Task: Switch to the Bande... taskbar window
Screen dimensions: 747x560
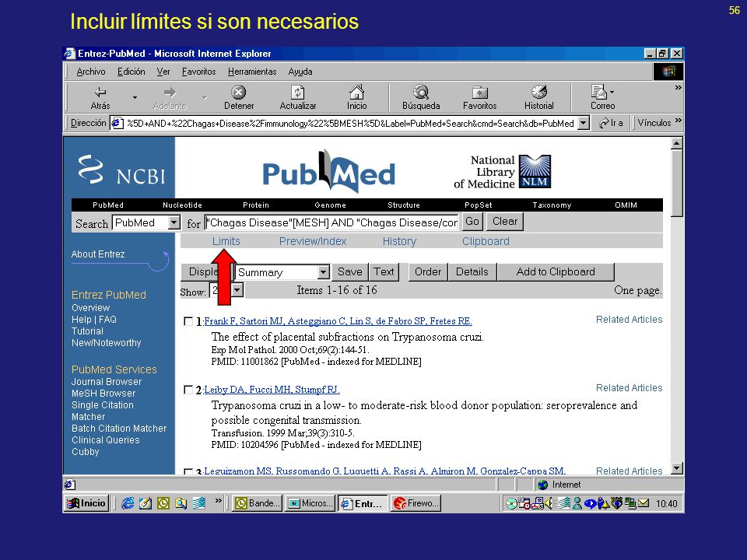Action: [257, 503]
